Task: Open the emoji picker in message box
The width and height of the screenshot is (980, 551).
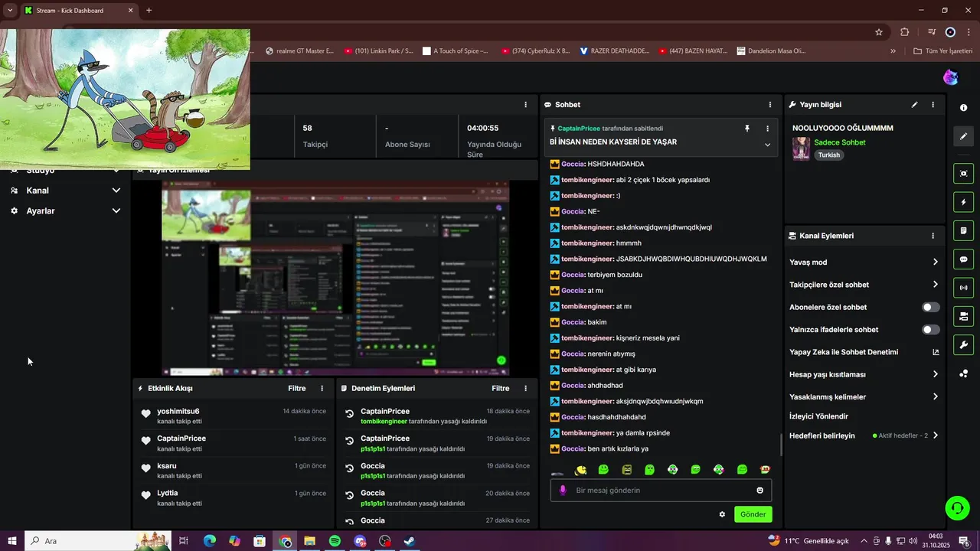Action: 759,491
